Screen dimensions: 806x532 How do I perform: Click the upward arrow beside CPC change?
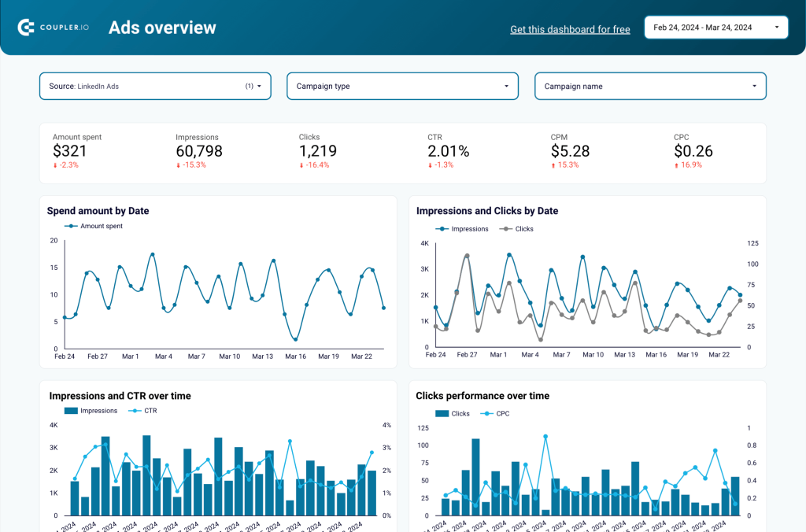point(677,165)
